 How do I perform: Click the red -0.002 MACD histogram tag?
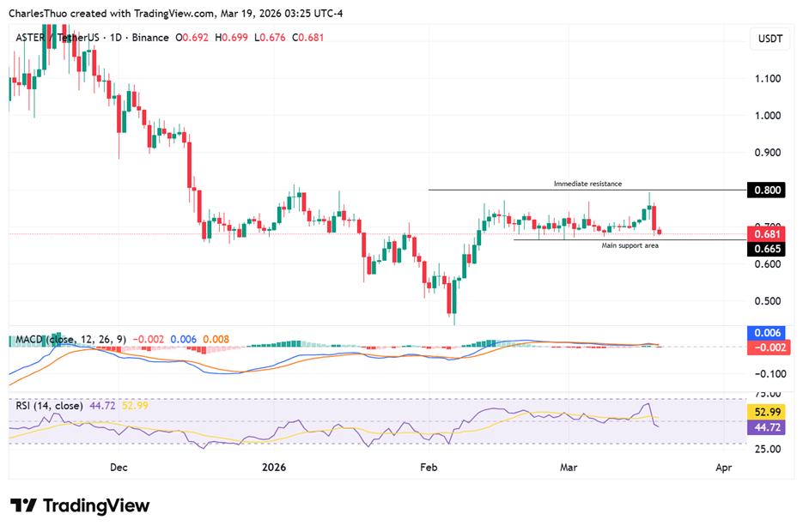tap(767, 347)
